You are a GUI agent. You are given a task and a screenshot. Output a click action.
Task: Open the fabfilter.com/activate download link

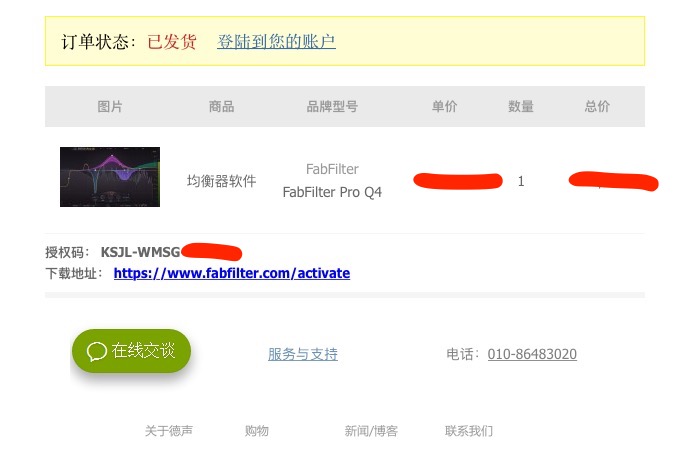click(x=232, y=273)
